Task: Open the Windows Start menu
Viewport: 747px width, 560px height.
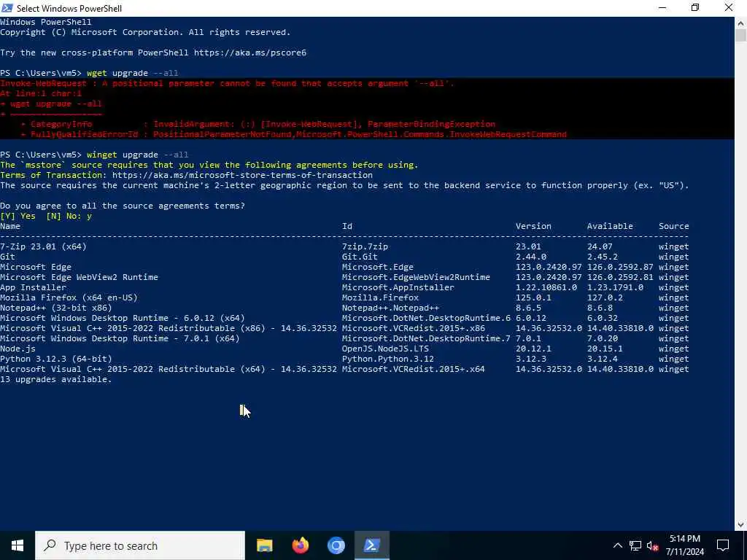Action: 18,545
